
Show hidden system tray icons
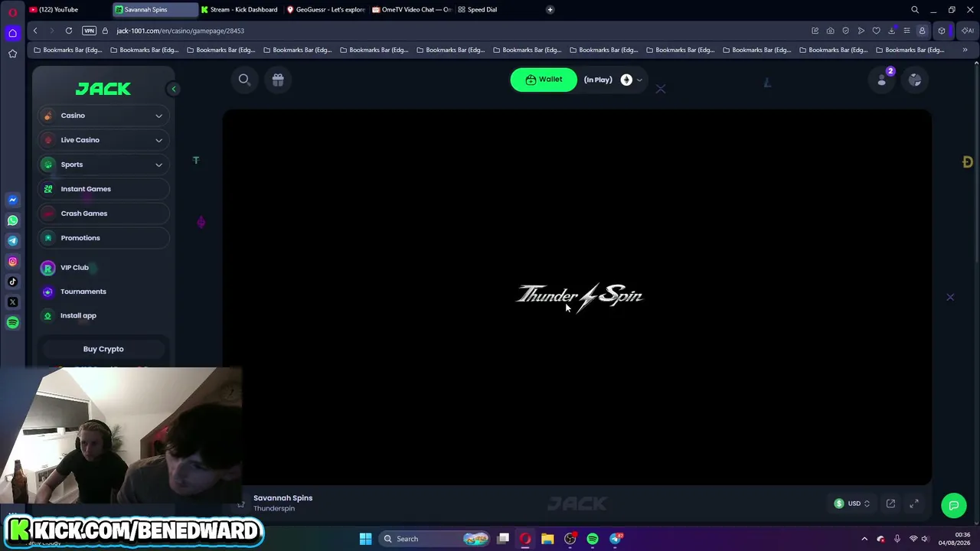[864, 539]
